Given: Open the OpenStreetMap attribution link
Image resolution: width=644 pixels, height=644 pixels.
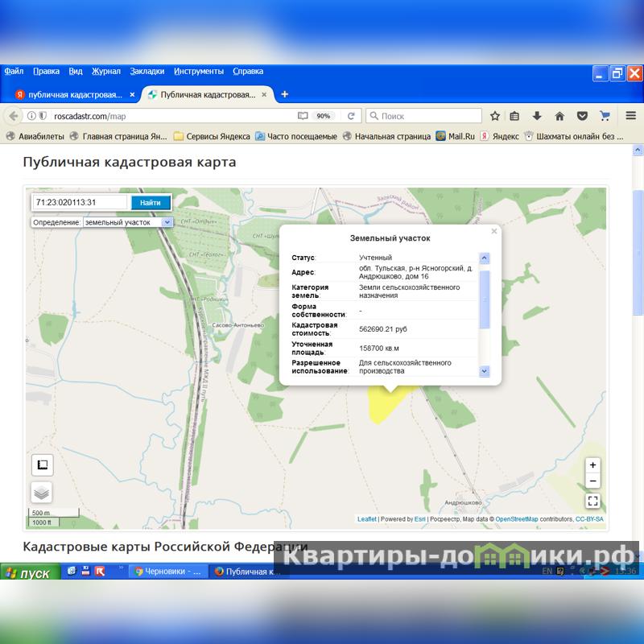Looking at the screenshot, I should tap(516, 519).
